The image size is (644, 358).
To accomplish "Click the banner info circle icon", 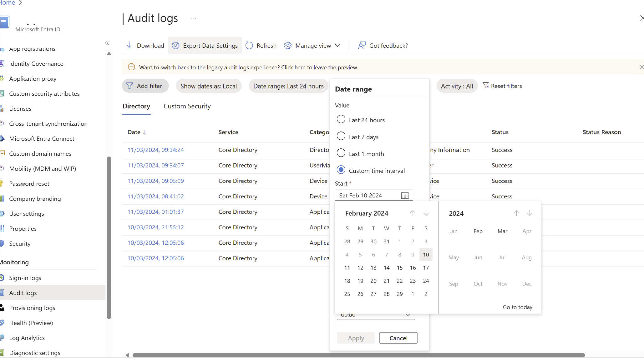I will pos(132,67).
